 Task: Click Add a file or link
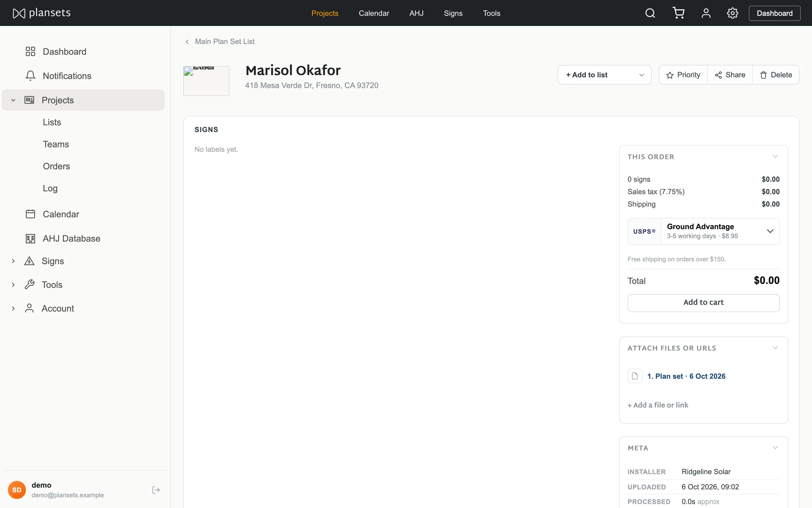658,405
